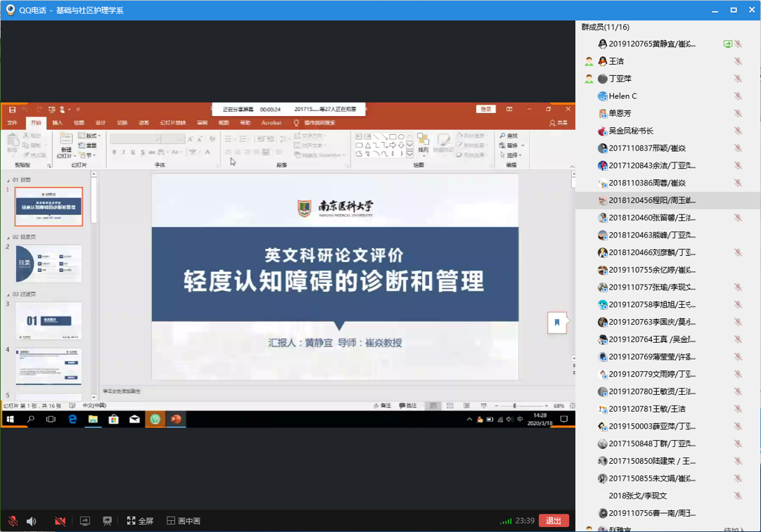The width and height of the screenshot is (761, 532).
Task: Open the 查找 find tool
Action: click(x=509, y=136)
